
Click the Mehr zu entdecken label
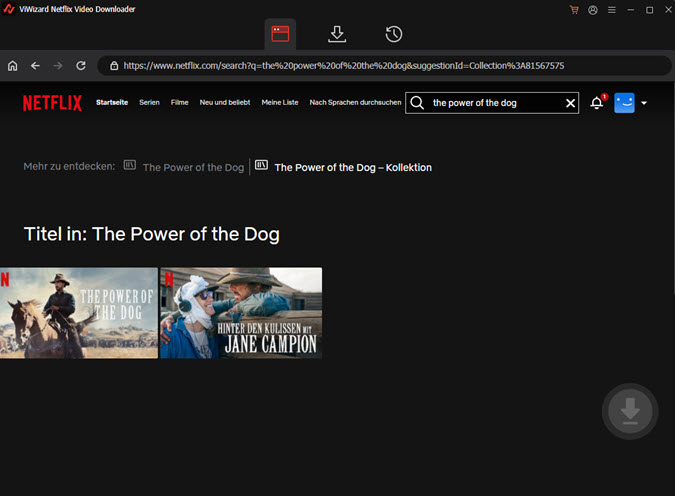tap(69, 167)
